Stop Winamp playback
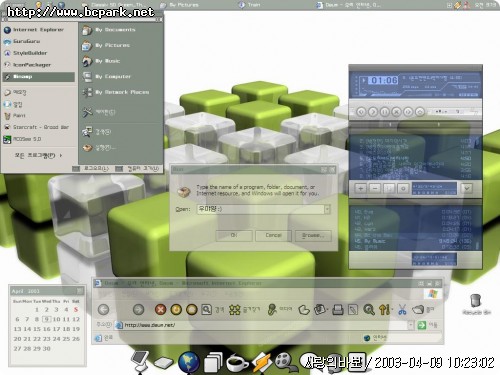The image size is (500, 375). (x=396, y=112)
